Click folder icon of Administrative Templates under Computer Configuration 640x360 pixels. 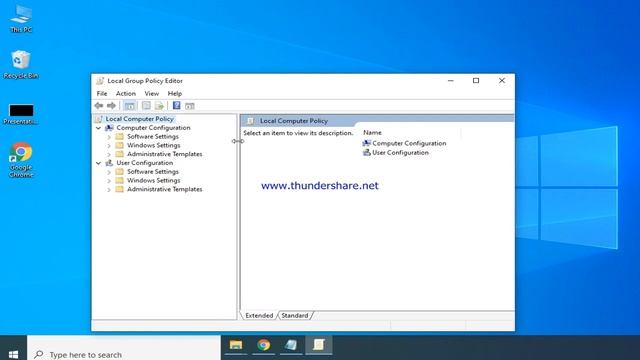120,154
